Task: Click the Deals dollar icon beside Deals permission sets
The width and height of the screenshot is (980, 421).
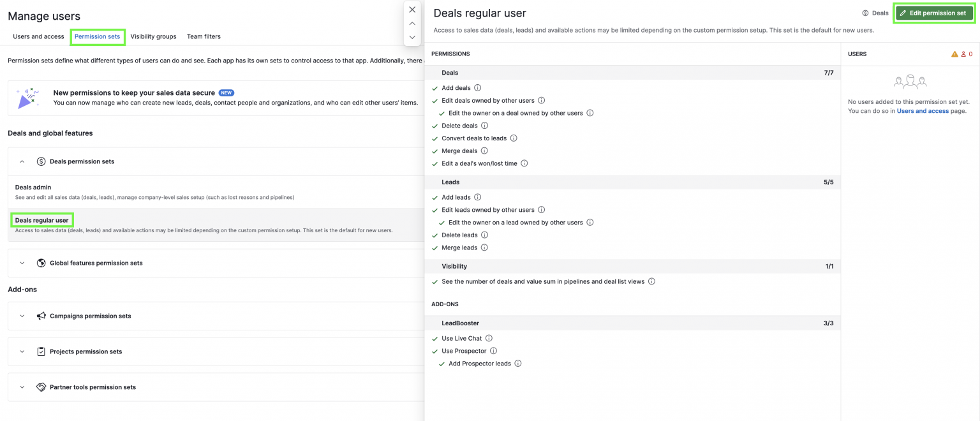Action: point(41,161)
